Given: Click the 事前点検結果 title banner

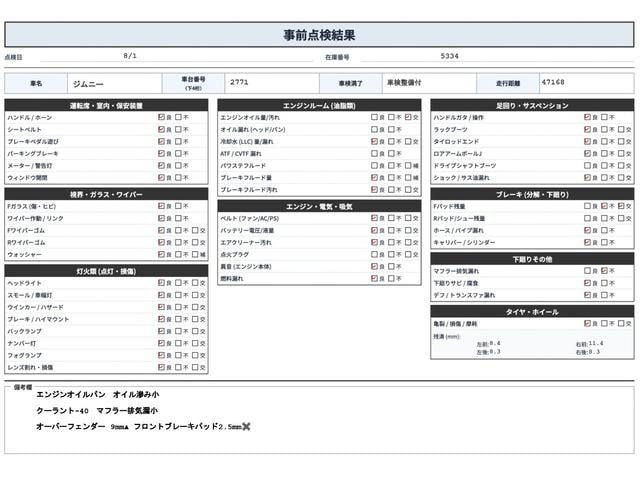Looking at the screenshot, I should [x=319, y=35].
